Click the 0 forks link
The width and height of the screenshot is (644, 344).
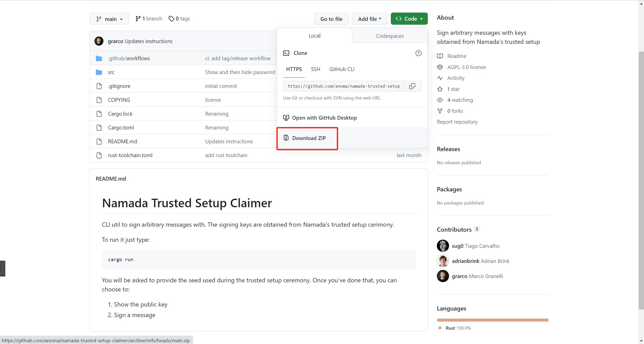click(455, 111)
